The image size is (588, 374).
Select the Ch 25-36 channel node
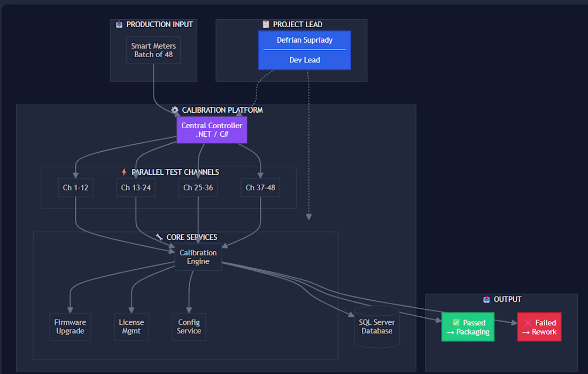coord(198,188)
